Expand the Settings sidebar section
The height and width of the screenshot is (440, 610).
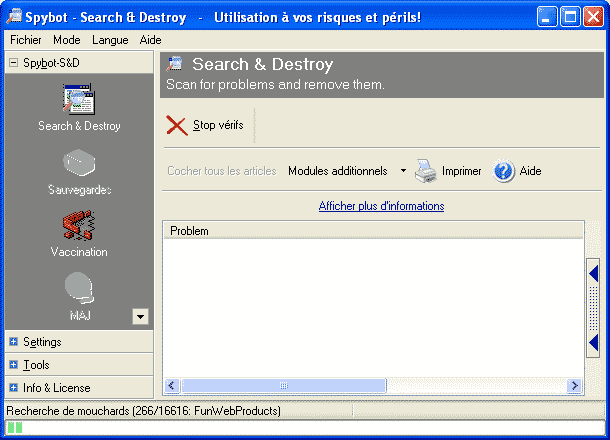point(14,342)
